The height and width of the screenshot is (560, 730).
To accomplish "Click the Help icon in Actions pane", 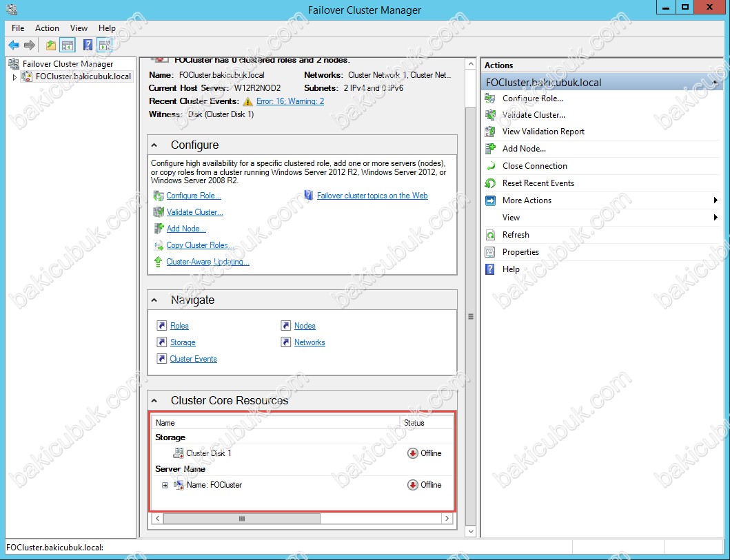I will 490,269.
